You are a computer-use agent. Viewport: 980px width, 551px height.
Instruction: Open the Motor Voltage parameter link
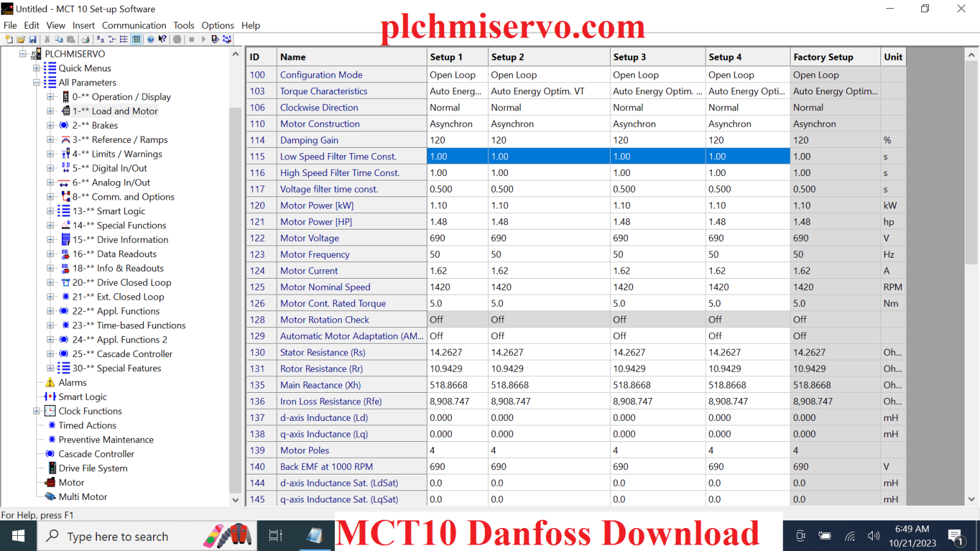310,237
